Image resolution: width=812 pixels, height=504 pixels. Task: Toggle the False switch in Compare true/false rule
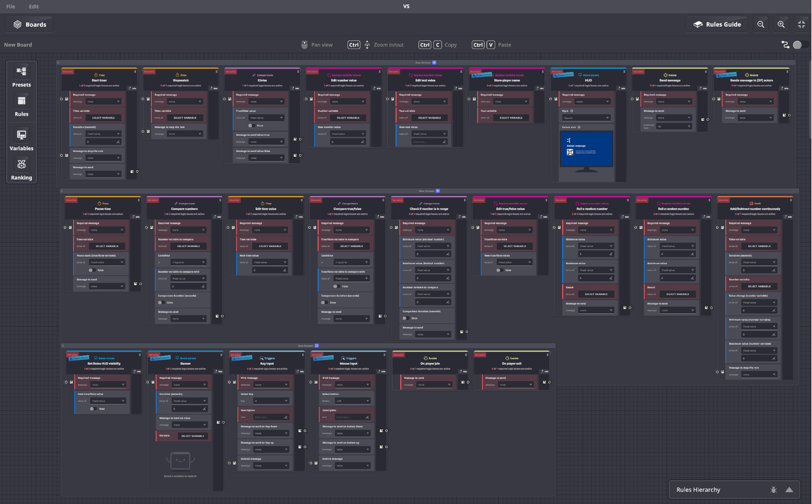pos(336,287)
